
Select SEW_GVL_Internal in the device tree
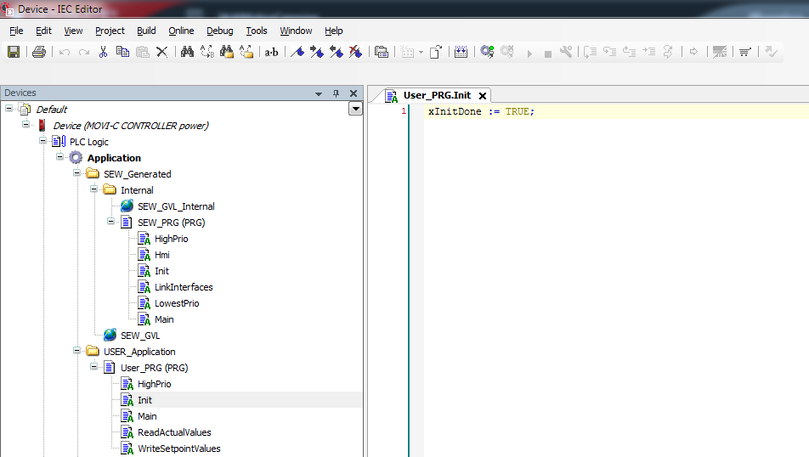point(176,206)
